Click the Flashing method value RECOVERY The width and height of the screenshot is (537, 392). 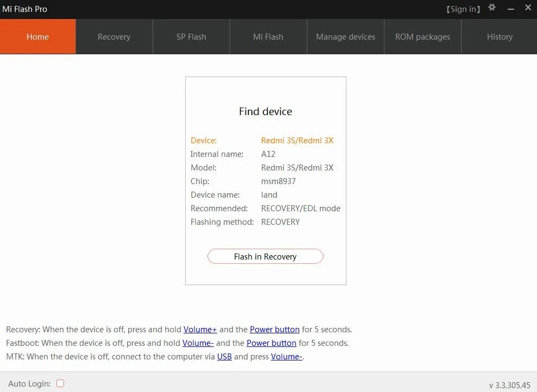click(281, 222)
